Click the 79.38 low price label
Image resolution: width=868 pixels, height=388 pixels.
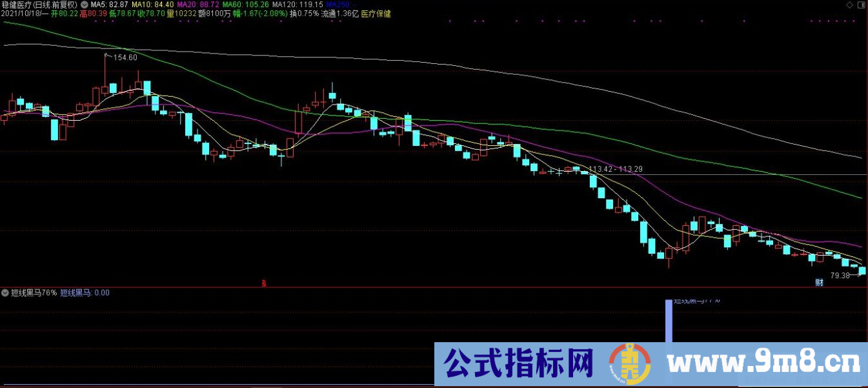[x=840, y=276]
